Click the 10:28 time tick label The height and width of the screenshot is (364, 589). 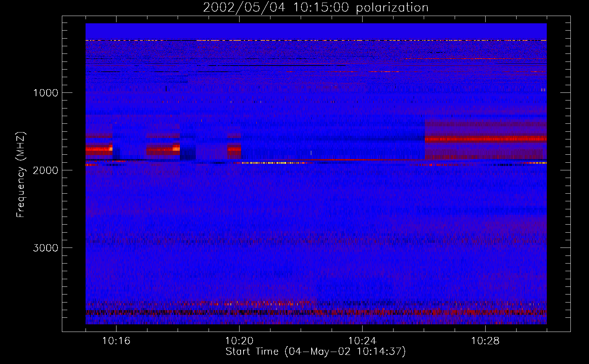pyautogui.click(x=485, y=341)
